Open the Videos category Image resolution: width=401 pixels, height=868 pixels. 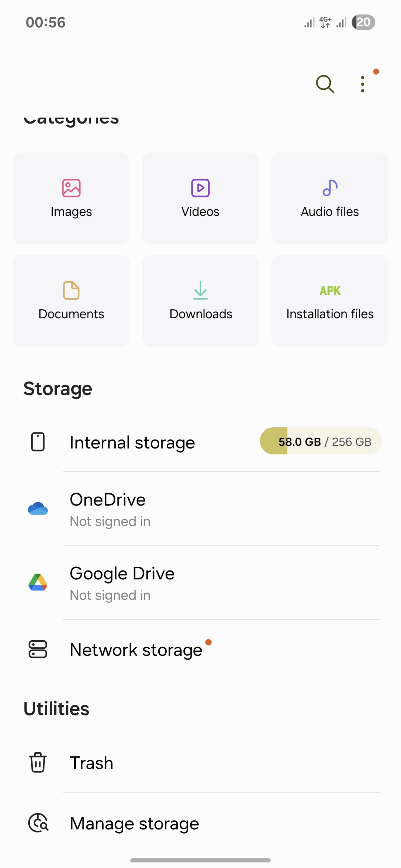pos(200,198)
